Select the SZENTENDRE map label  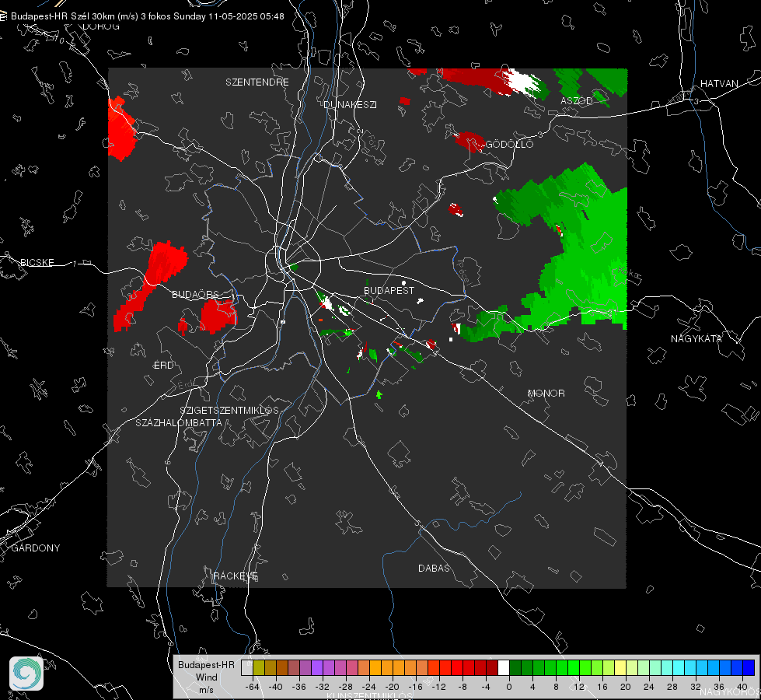tap(257, 82)
